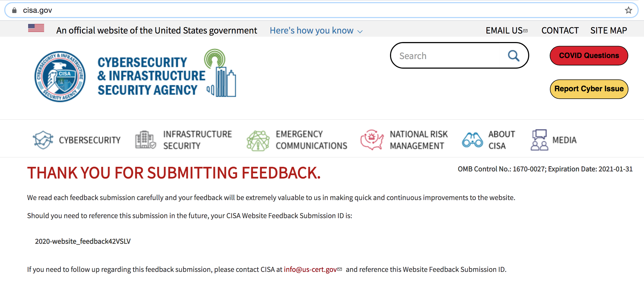Click the Media people chat icon
The width and height of the screenshot is (644, 290).
[x=539, y=140]
